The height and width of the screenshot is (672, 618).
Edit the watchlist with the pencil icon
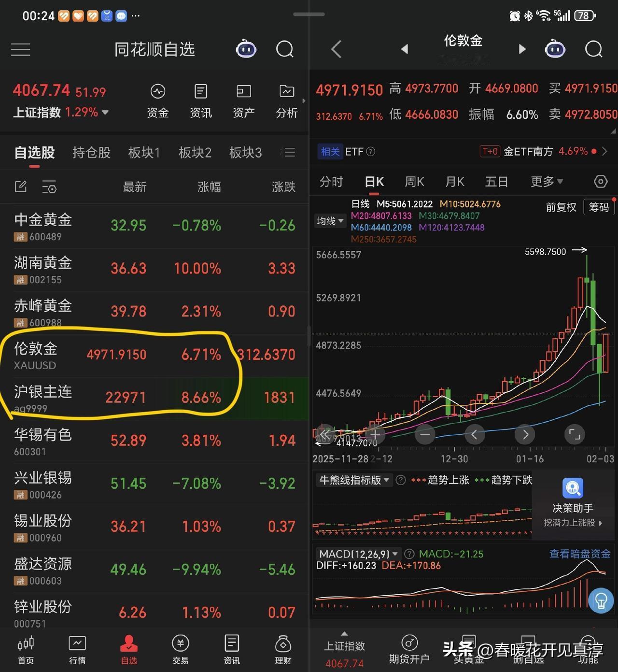pyautogui.click(x=21, y=186)
